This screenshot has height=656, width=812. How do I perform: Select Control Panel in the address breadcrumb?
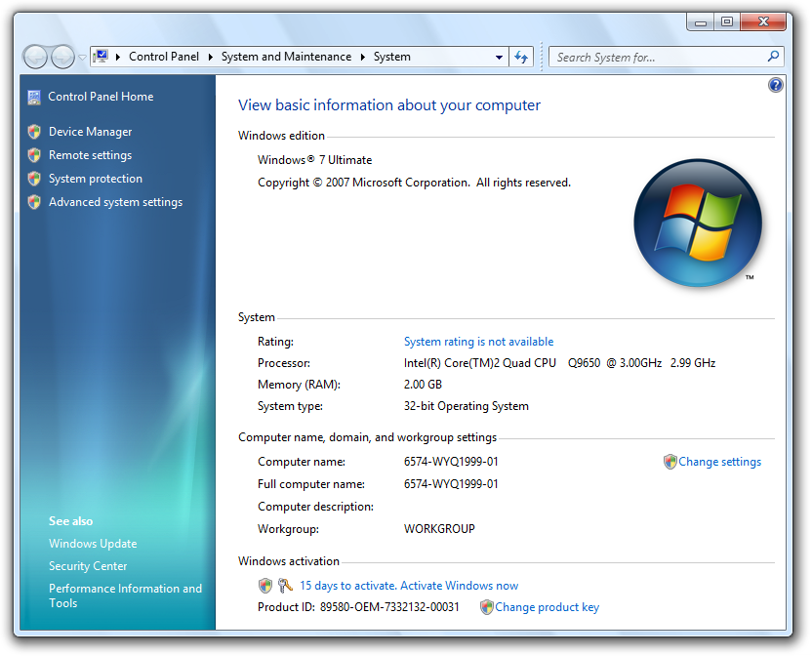click(163, 57)
